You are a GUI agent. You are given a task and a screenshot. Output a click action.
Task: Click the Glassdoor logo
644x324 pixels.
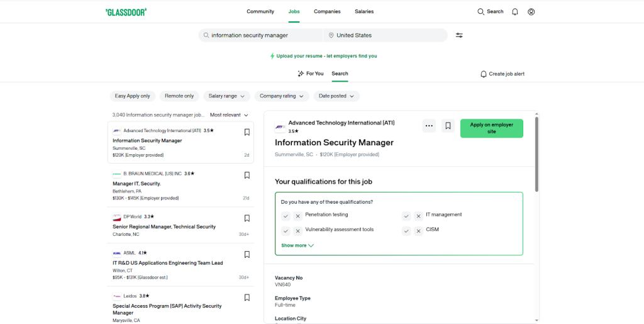126,12
